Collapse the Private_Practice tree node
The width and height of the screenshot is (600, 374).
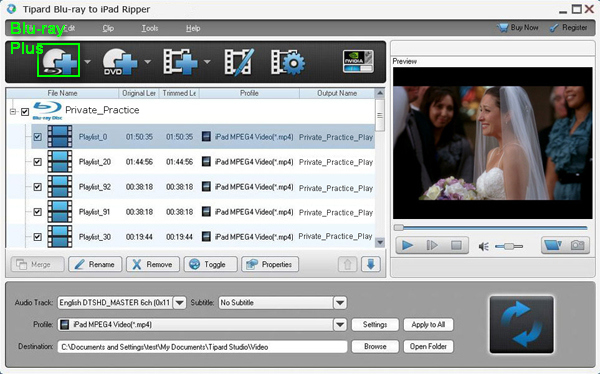click(x=13, y=112)
